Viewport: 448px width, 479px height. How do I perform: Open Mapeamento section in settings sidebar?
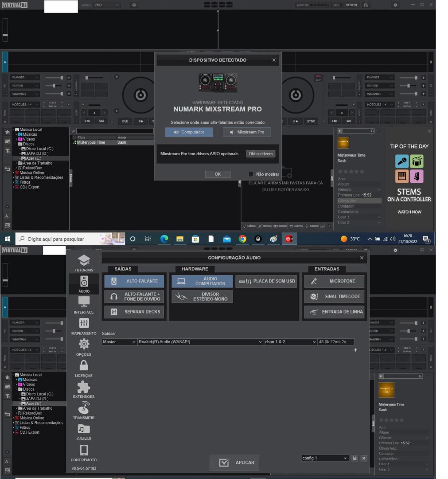coord(84,326)
